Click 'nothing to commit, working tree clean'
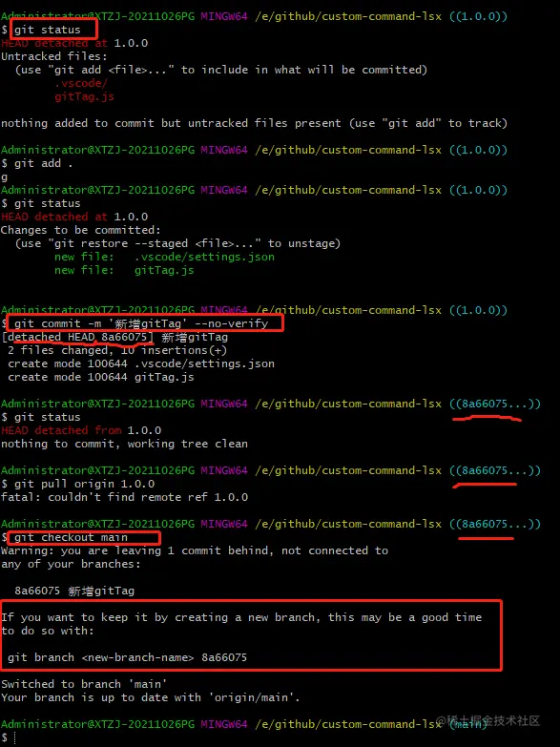 124,444
